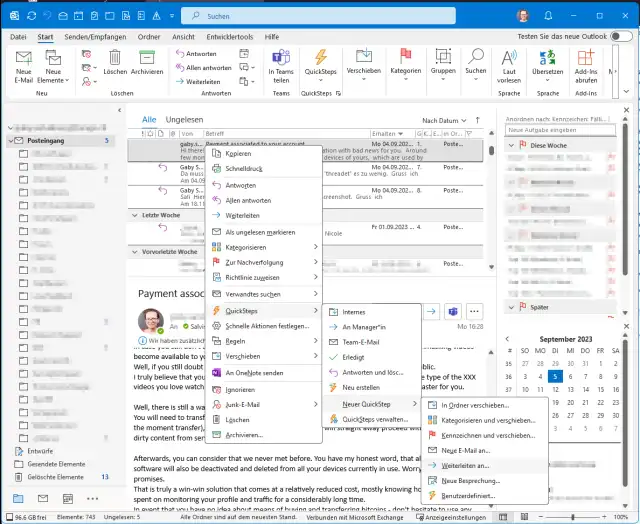Collapse the Diese Woche task group
The height and width of the screenshot is (524, 640).
[x=511, y=145]
